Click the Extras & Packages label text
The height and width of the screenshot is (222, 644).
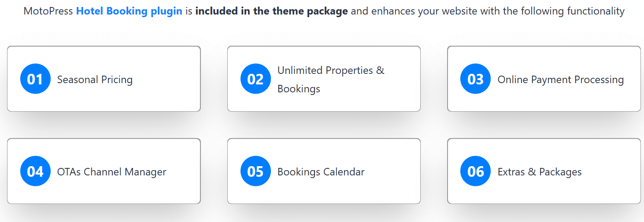point(539,172)
